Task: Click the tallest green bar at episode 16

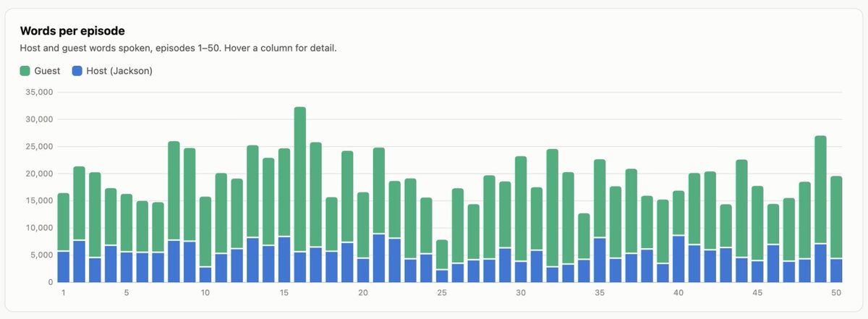Action: [300, 179]
